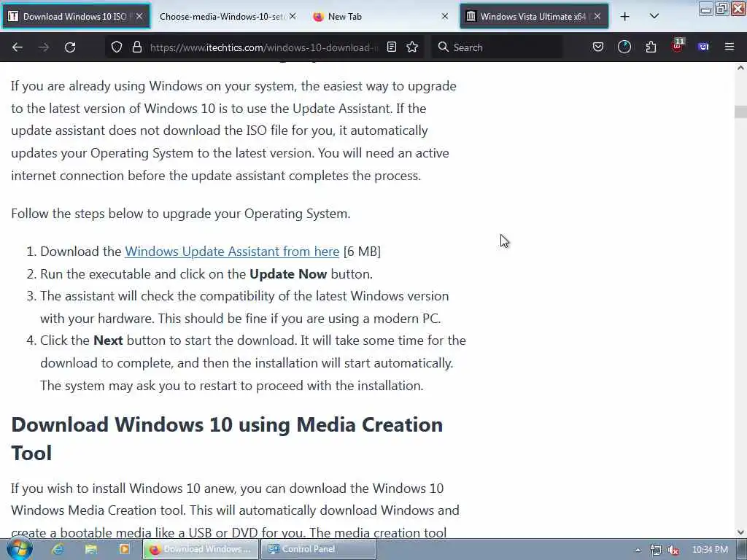Close the Windows Vista Ultimate tab
747x560 pixels.
point(597,16)
